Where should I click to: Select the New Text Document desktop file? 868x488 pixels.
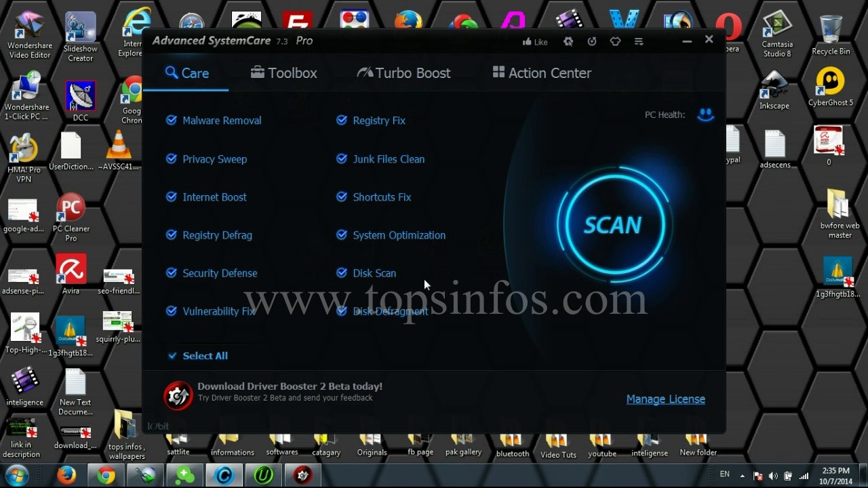[x=75, y=393]
